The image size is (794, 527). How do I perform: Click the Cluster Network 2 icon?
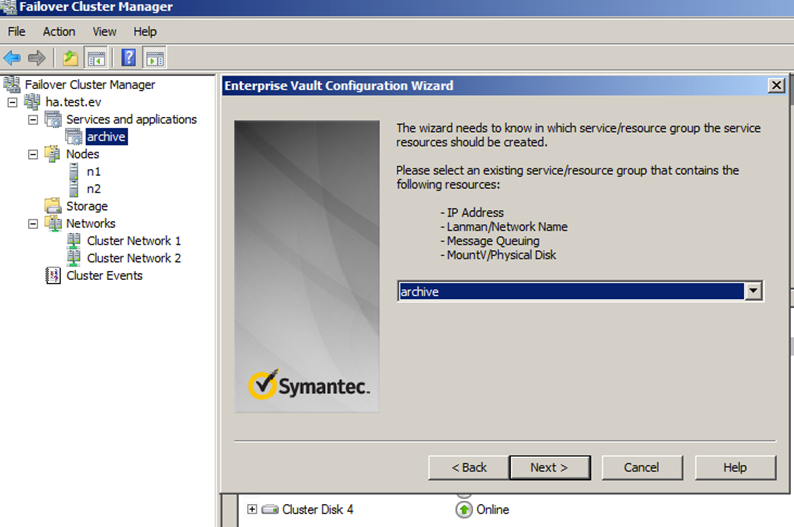tap(74, 258)
